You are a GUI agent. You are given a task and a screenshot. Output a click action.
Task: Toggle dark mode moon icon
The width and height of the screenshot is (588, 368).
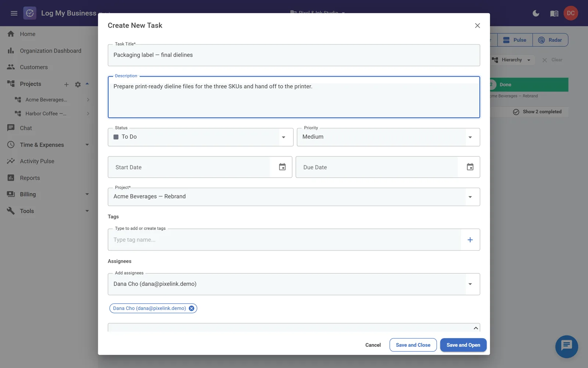[x=536, y=13]
